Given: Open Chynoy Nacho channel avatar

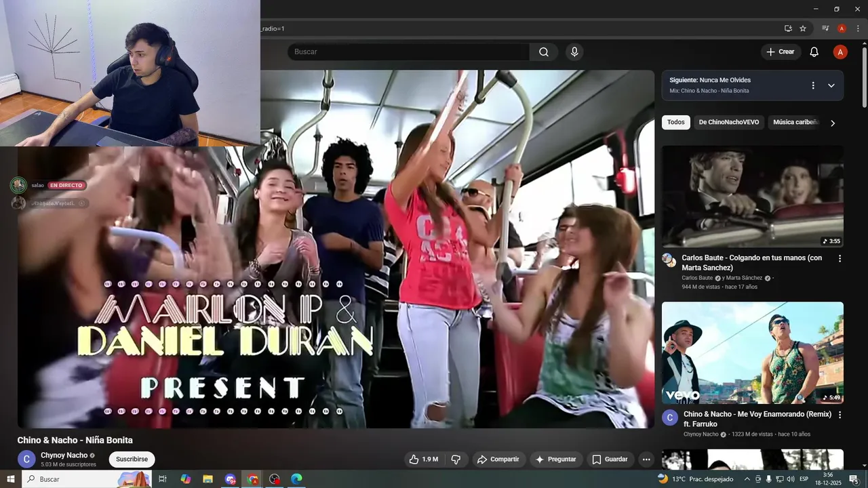Looking at the screenshot, I should (26, 460).
